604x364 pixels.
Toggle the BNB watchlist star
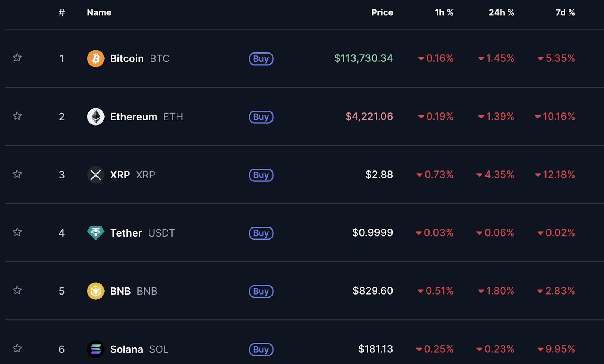click(x=17, y=290)
